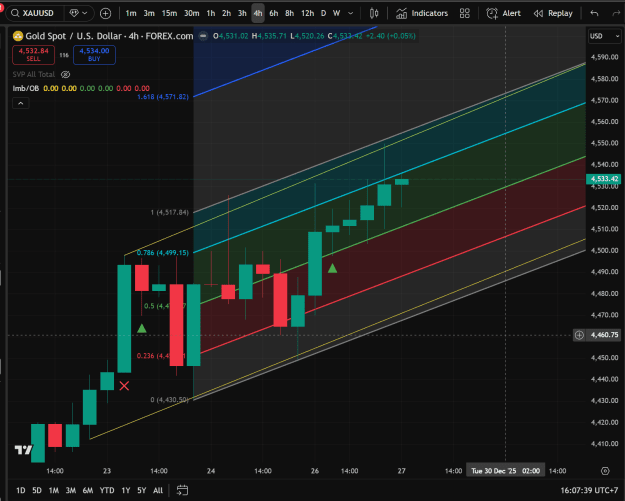Viewport: 625px width, 501px height.
Task: Click the status circle next to FOREX.com
Action: [x=203, y=36]
